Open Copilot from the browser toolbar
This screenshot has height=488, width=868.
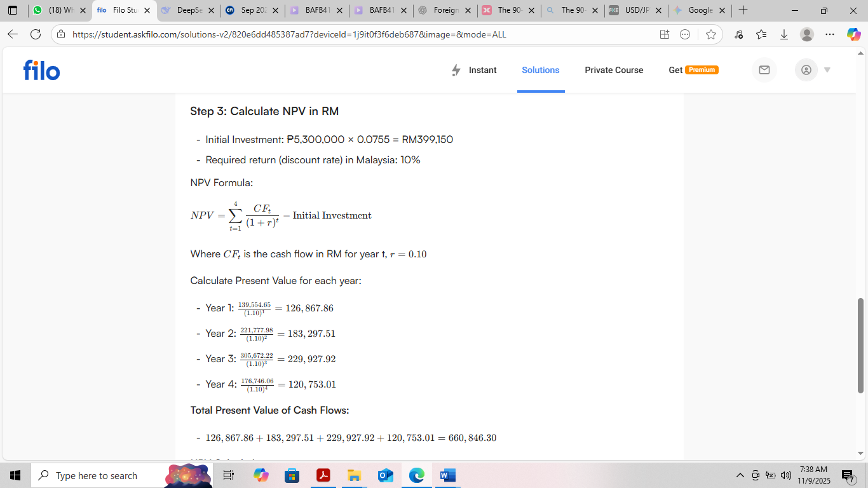[x=854, y=34]
